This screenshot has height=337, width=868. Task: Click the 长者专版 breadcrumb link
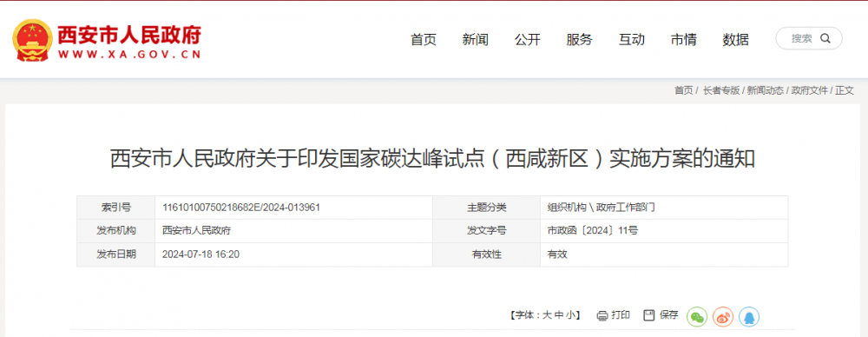point(721,90)
